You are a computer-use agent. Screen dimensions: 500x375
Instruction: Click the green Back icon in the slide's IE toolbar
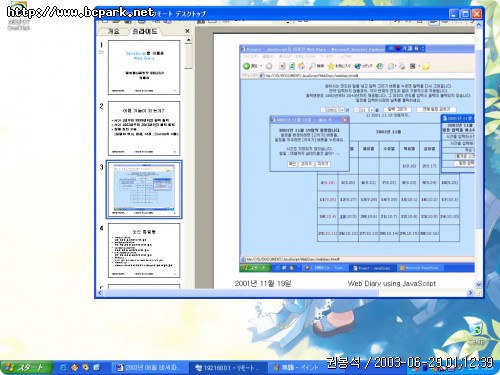pyautogui.click(x=246, y=66)
